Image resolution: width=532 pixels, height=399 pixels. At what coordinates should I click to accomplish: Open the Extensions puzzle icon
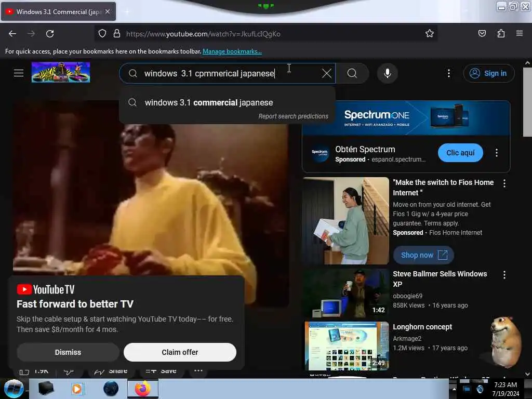pos(501,33)
